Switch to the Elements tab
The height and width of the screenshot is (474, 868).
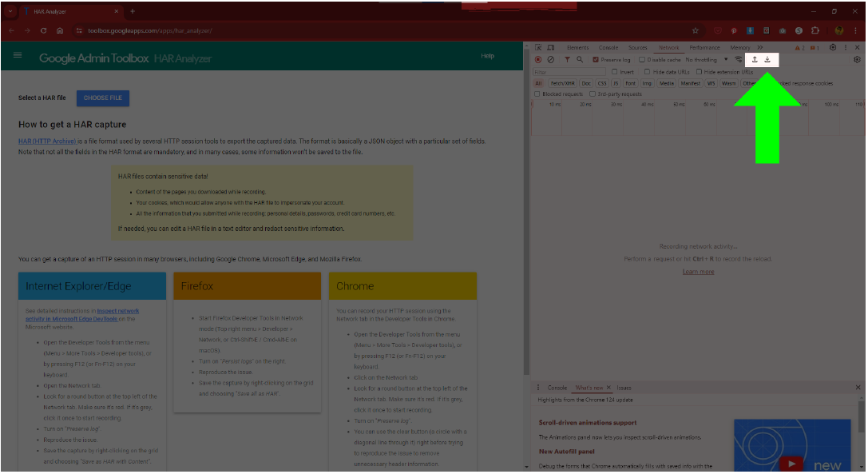click(577, 48)
